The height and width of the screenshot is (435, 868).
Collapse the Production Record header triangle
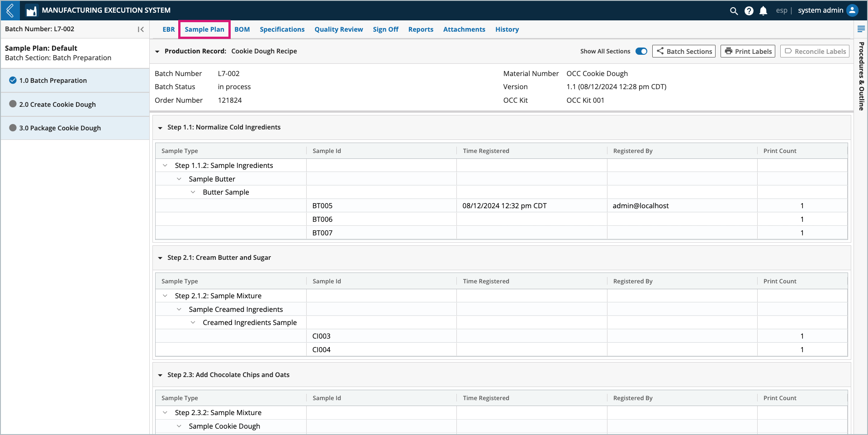tap(157, 52)
